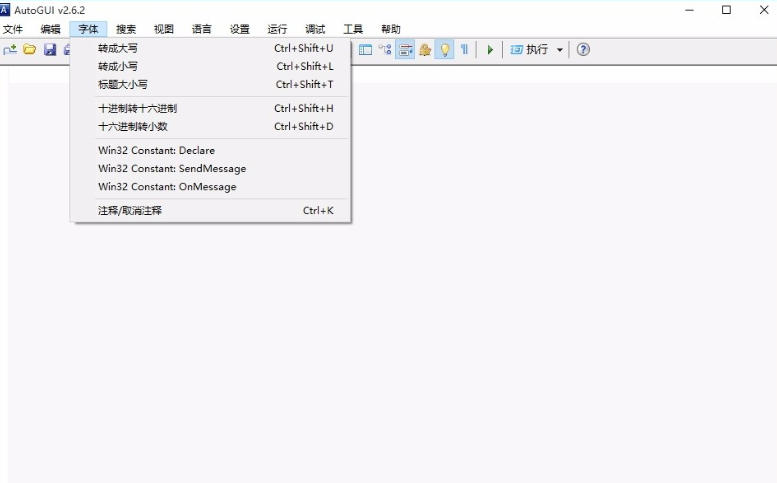The image size is (777, 483).
Task: Choose Win32 Constant: OnMessage
Action: click(x=211, y=187)
